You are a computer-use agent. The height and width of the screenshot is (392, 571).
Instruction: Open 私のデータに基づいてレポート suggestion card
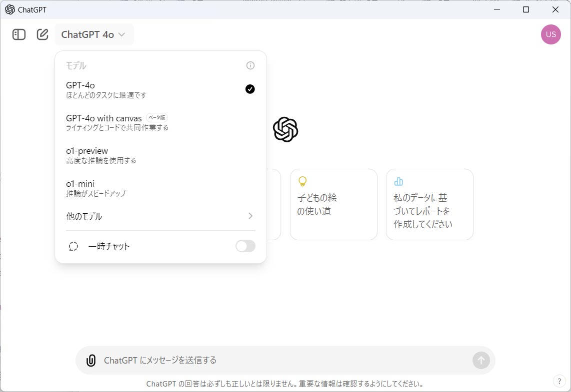[429, 204]
